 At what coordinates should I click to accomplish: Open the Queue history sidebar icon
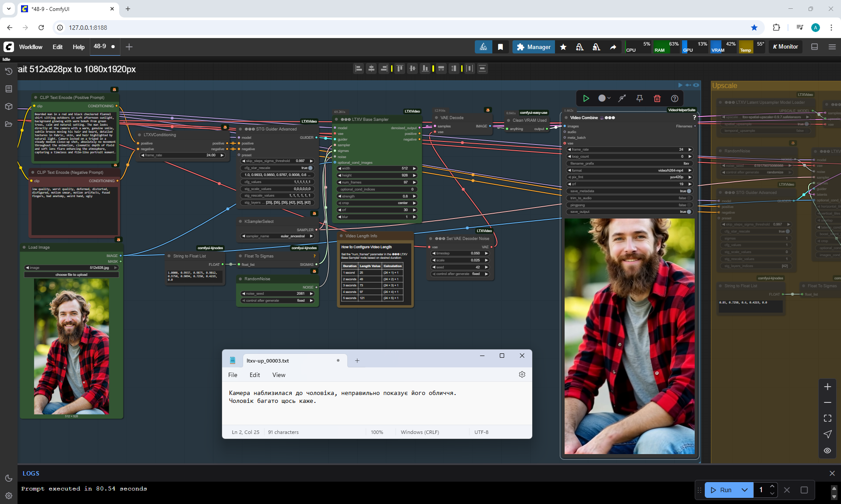point(8,71)
